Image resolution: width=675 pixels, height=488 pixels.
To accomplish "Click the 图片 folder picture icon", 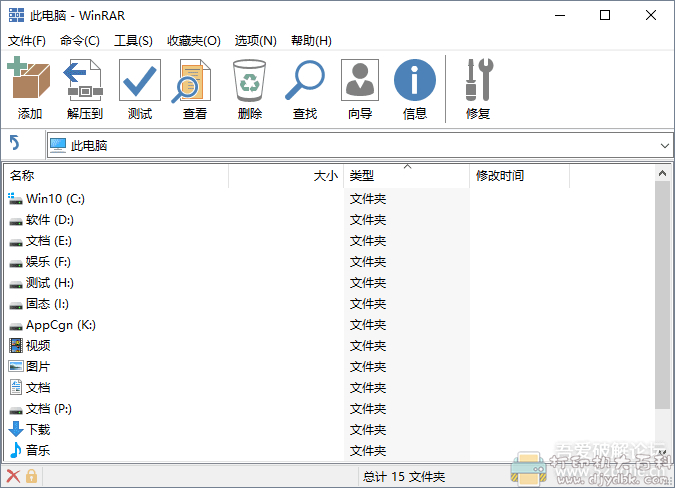I will 16,366.
